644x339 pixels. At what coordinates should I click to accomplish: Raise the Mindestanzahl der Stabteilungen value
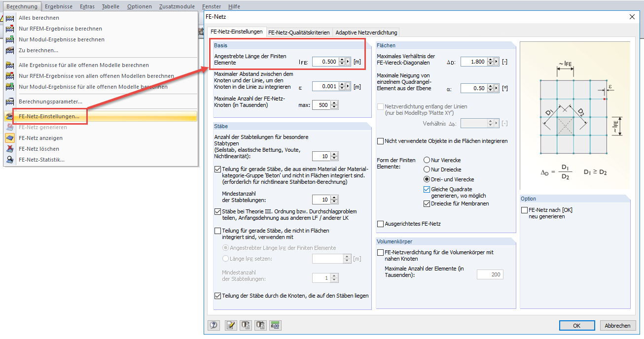[335, 197]
